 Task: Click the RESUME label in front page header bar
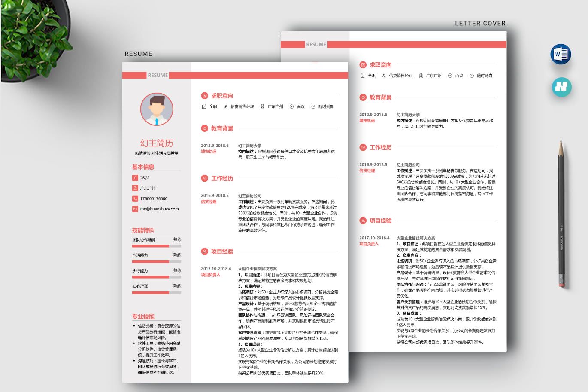coord(158,75)
